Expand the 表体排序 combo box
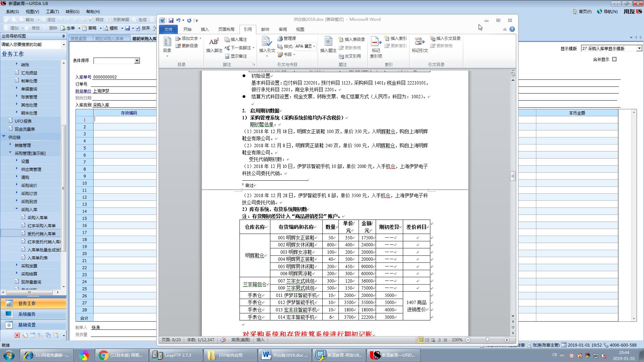Screen dimensions: 644x362 click(137, 60)
